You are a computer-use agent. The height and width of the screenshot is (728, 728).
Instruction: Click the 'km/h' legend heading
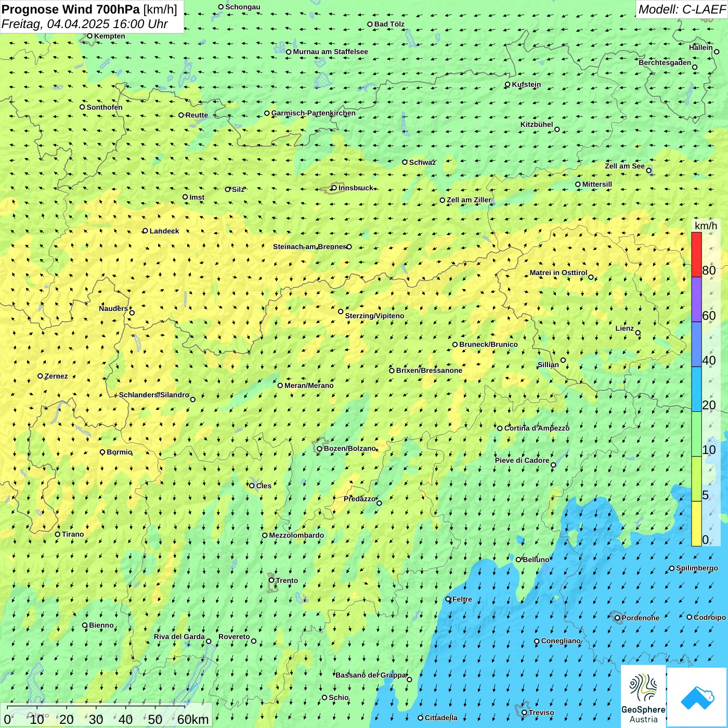pyautogui.click(x=706, y=226)
